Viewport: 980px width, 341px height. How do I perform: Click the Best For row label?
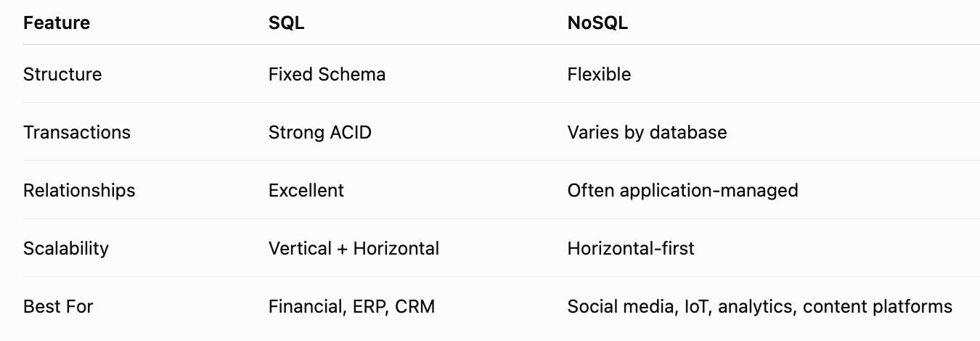click(58, 306)
